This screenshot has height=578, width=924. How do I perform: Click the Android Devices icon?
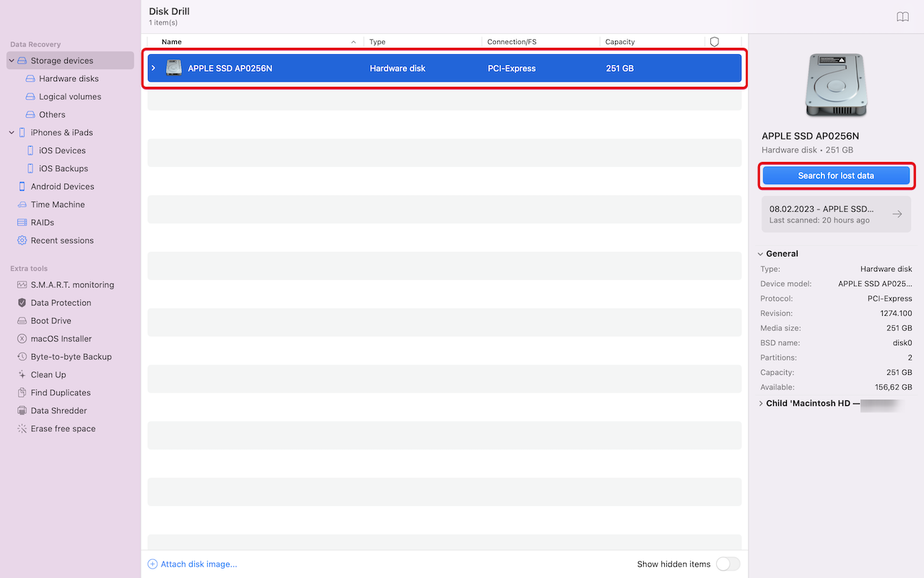(x=22, y=186)
